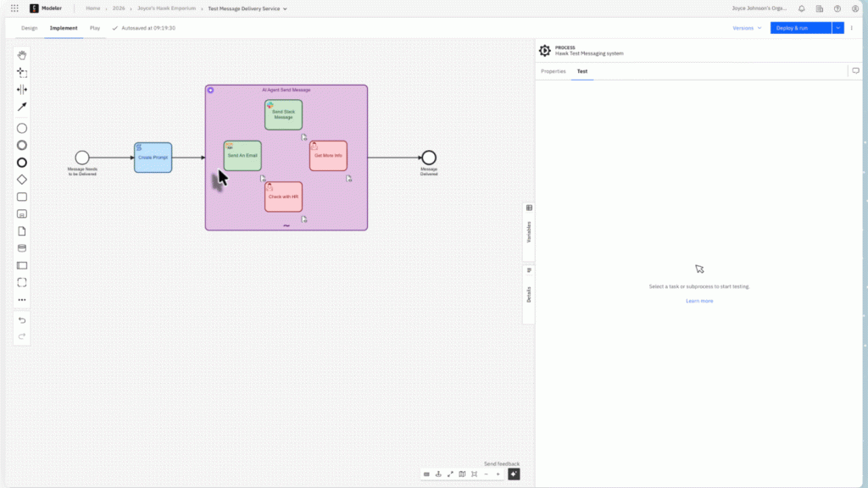This screenshot has height=488, width=868.
Task: Toggle the minimap view
Action: pyautogui.click(x=462, y=474)
